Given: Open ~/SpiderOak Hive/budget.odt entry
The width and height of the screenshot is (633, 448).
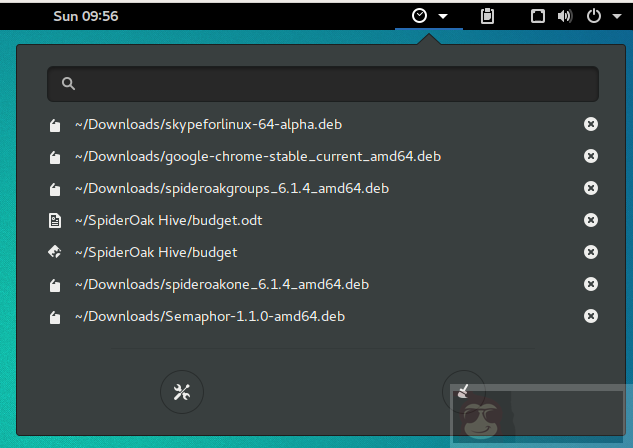Looking at the screenshot, I should pyautogui.click(x=169, y=220).
